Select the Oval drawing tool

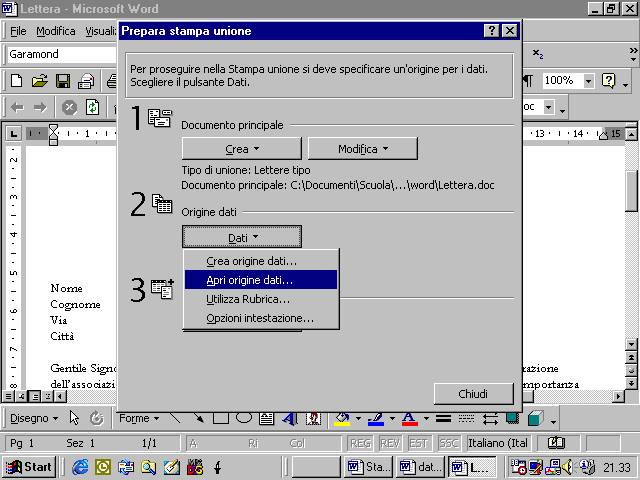coord(244,418)
